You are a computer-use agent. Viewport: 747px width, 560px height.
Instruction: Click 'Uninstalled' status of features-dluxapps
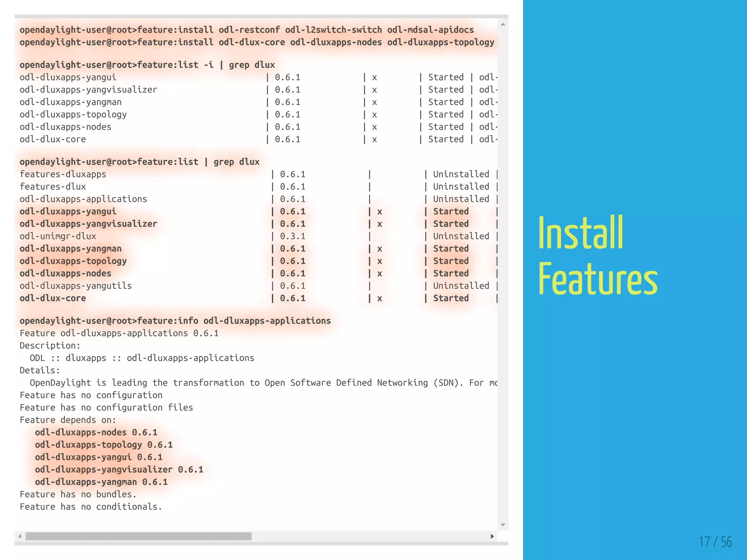click(461, 174)
